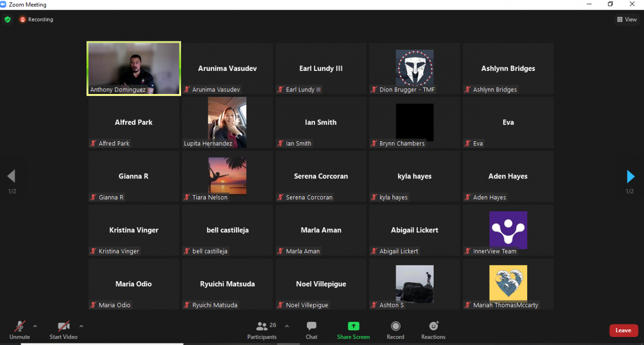Viewport: 644px width, 345px height.
Task: Go to previous gallery page arrow
Action: [12, 176]
